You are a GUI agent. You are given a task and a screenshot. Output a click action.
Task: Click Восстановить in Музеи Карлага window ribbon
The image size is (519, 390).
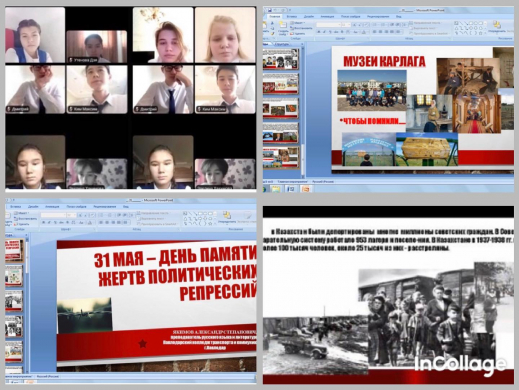[x=301, y=28]
